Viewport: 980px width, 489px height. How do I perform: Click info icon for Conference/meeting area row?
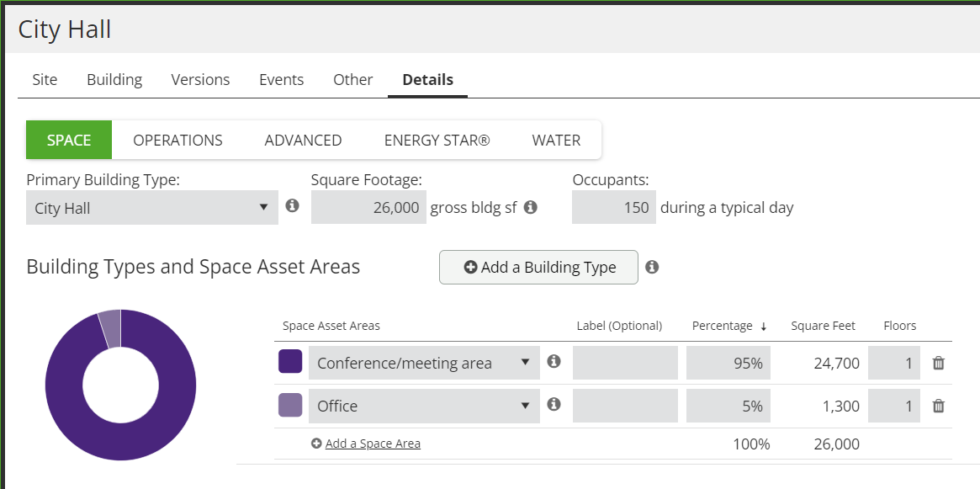(x=554, y=362)
